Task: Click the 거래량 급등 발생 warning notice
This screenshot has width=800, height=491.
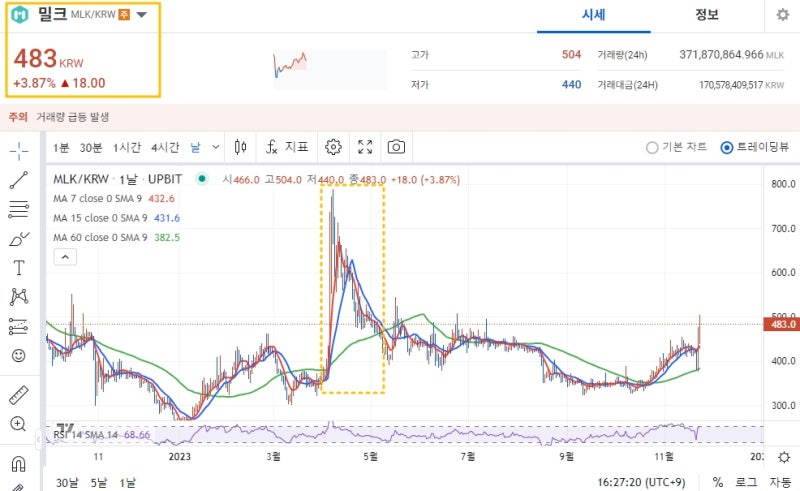Action: [72, 117]
